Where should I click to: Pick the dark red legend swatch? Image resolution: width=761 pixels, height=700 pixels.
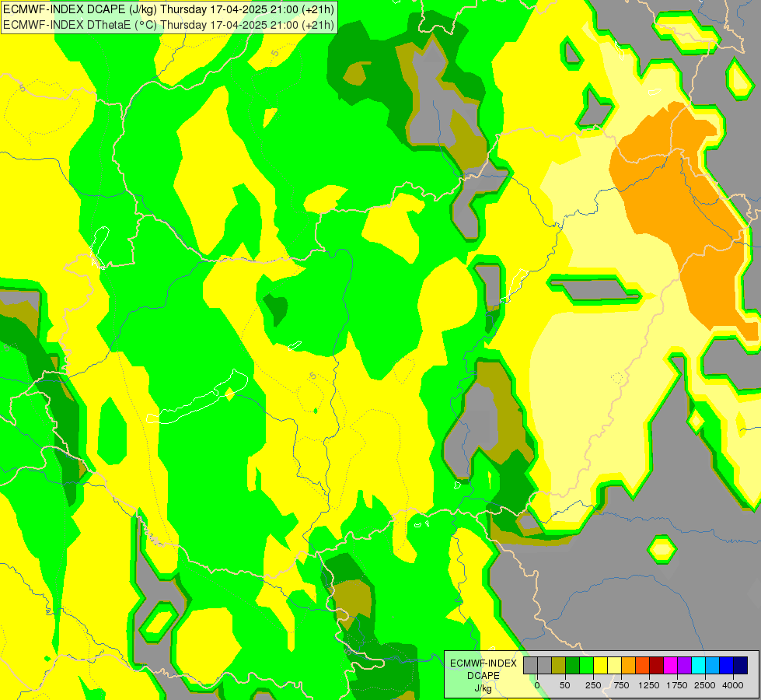pos(657,665)
